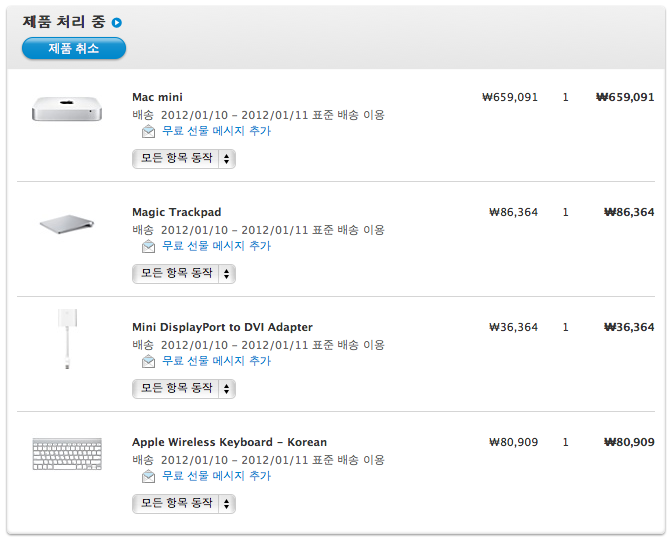
Task: Select the bold ₩86,364 total price
Action: click(x=629, y=213)
